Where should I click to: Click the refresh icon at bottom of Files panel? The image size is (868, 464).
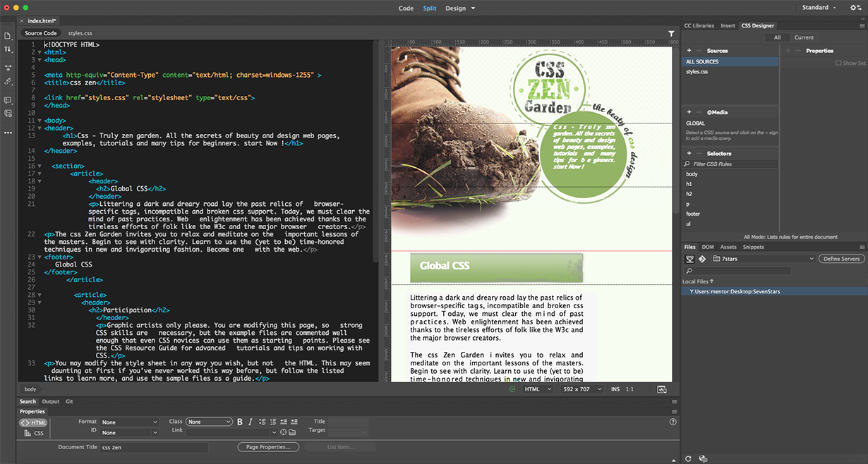pos(689,459)
